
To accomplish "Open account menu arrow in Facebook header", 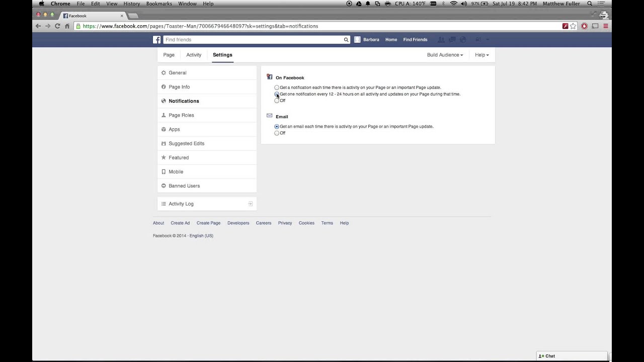I will [488, 40].
